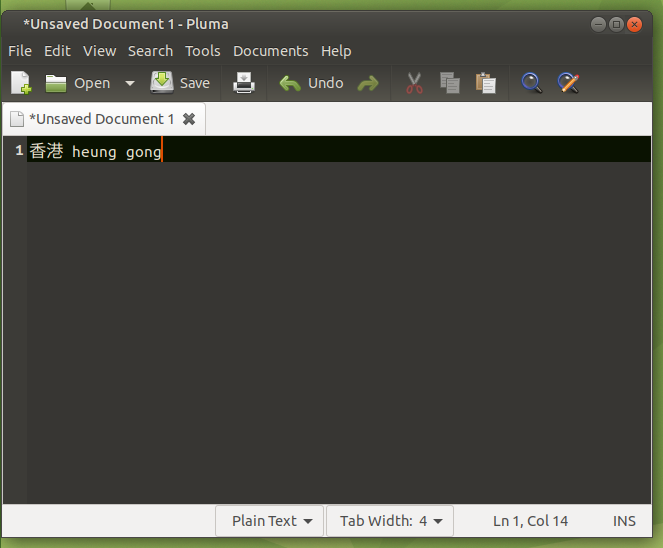Screen dimensions: 663x548
Task: Click the Redo arrow icon
Action: pos(368,83)
